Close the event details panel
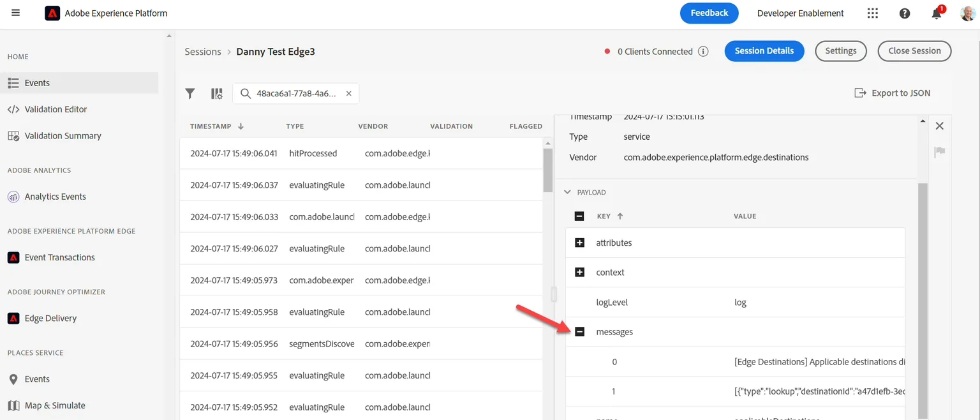980x420 pixels. pyautogui.click(x=939, y=126)
